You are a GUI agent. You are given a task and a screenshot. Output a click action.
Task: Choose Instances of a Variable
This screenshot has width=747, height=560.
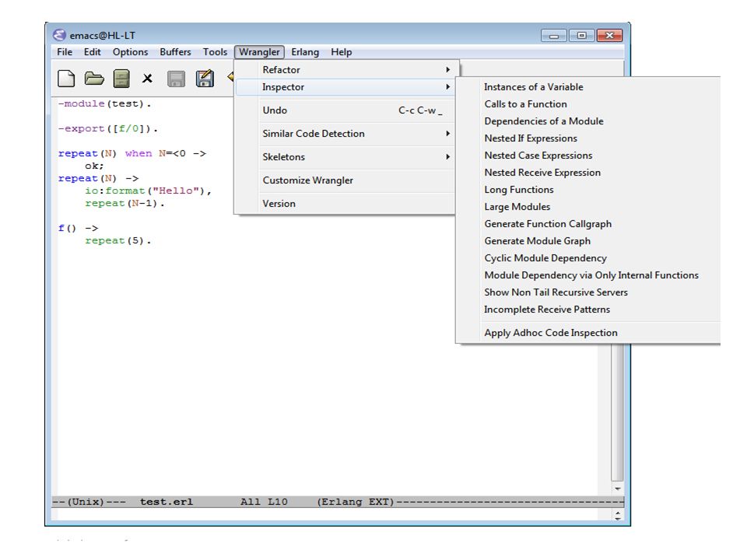click(x=588, y=86)
